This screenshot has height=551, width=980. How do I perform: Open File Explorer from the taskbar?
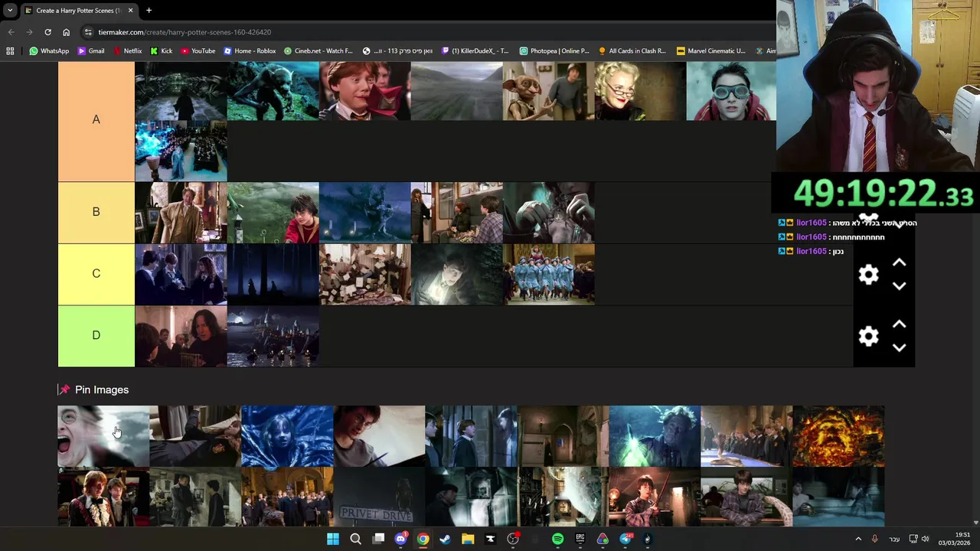(x=468, y=539)
